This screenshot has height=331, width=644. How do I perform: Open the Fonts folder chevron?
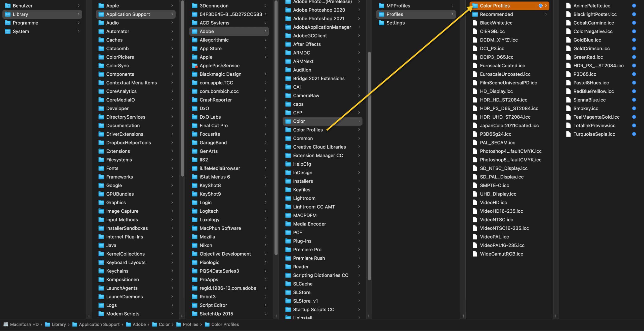pos(172,168)
